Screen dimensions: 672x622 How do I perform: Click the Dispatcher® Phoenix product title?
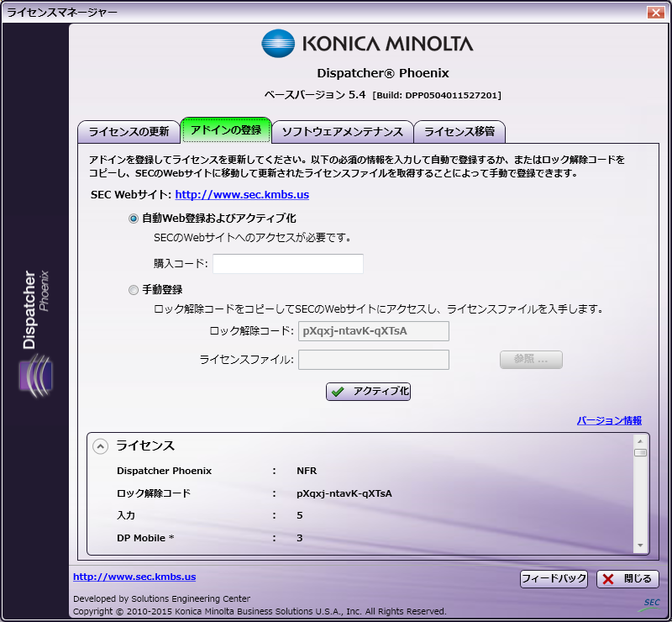[383, 73]
